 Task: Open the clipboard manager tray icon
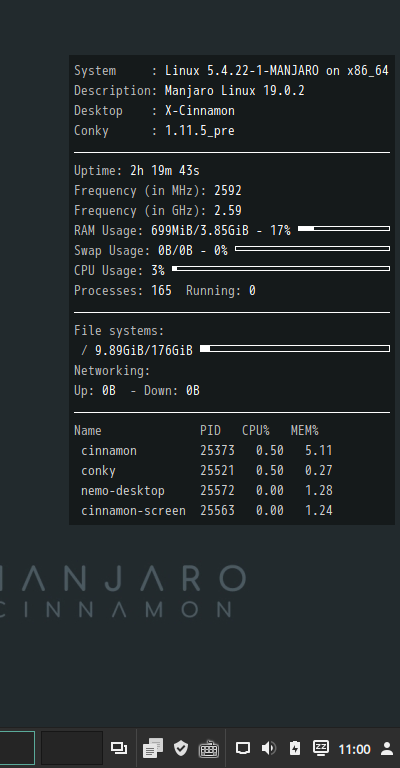(x=153, y=748)
